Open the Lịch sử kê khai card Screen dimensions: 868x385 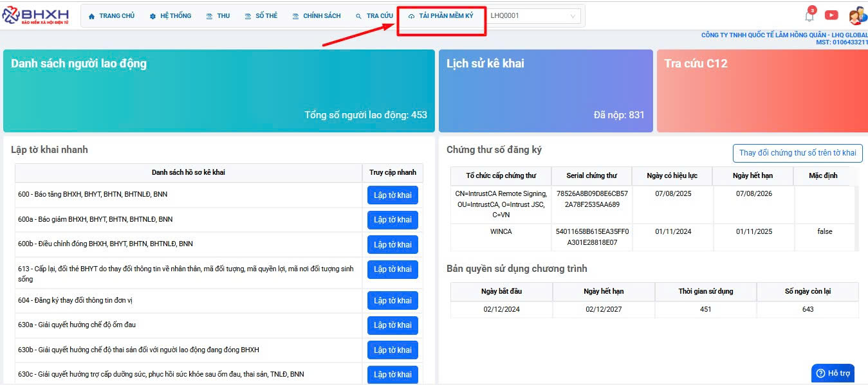coord(545,91)
